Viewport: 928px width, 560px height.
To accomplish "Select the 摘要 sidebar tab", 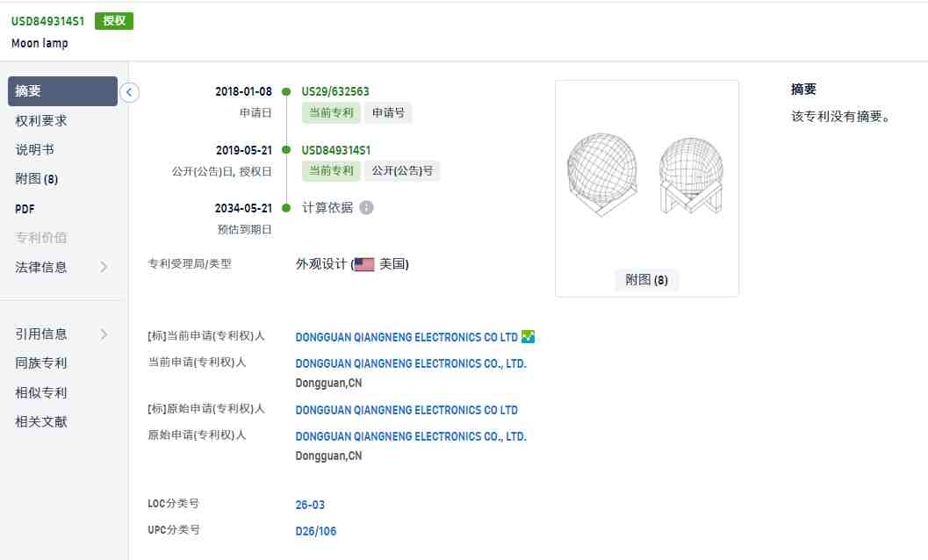I will click(62, 91).
